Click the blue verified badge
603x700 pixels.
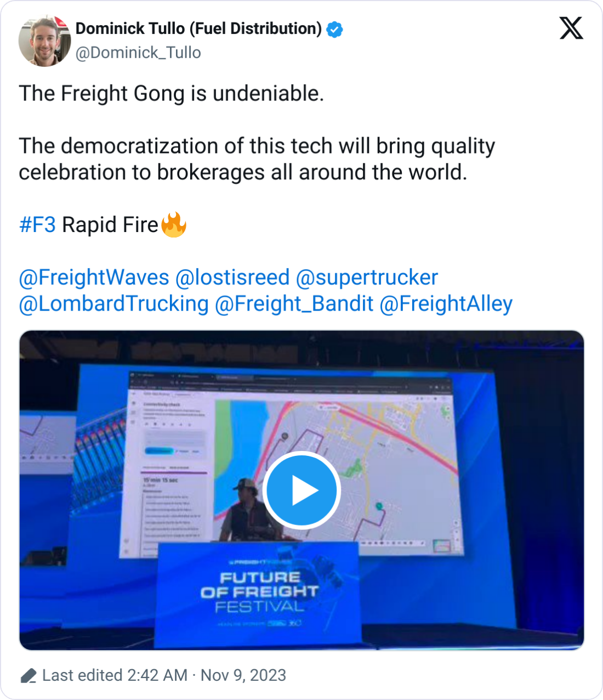[335, 29]
